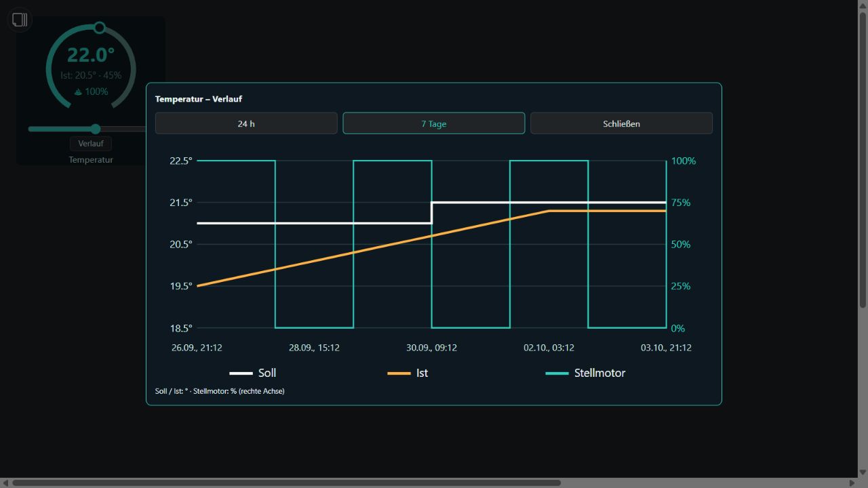Click the thermostat dial handle knob
This screenshot has width=868, height=488.
click(x=100, y=28)
